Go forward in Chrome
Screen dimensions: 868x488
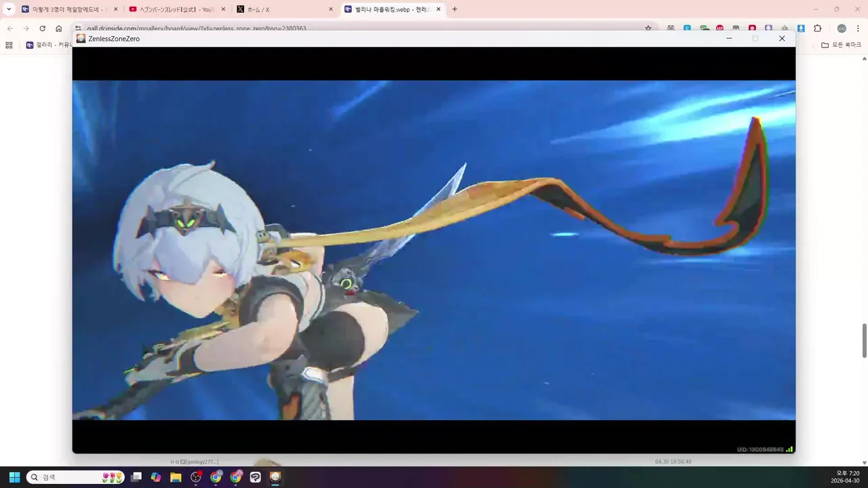tap(26, 28)
